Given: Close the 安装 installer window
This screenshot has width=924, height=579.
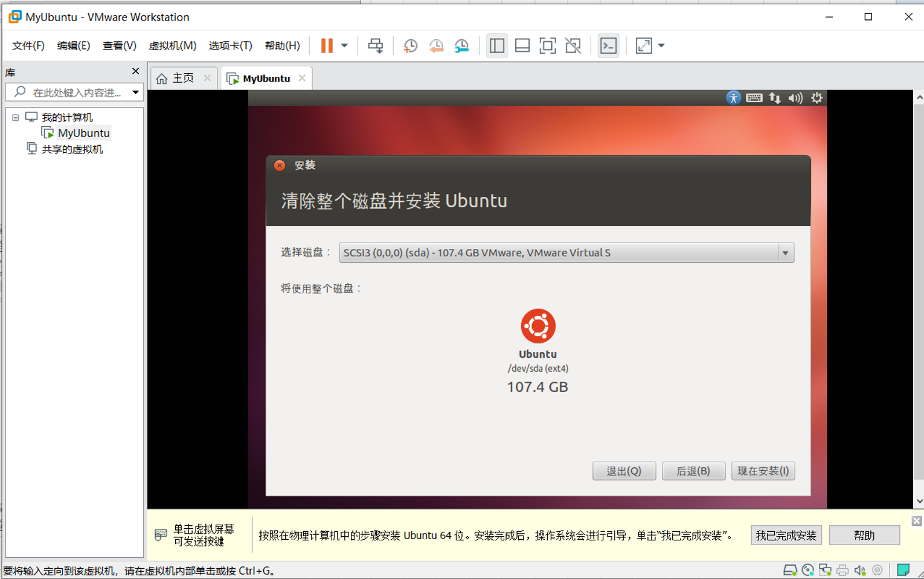Looking at the screenshot, I should click(x=280, y=166).
